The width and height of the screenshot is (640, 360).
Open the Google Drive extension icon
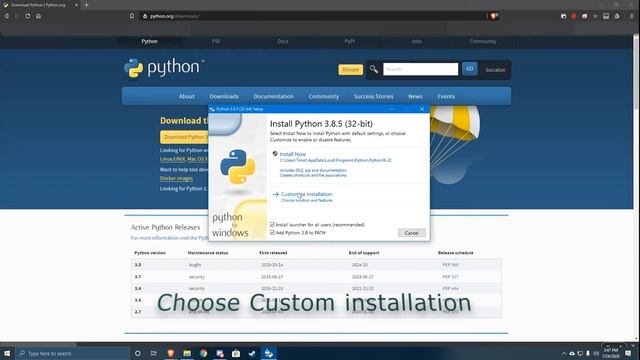tap(617, 16)
